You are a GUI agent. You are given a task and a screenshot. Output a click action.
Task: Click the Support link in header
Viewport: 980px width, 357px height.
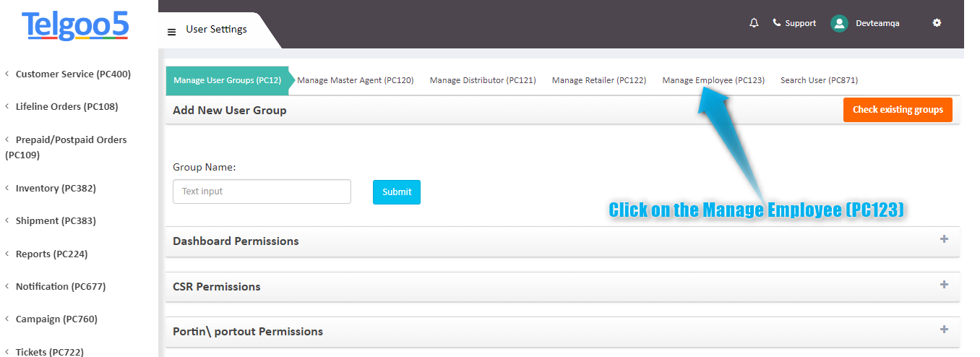801,23
